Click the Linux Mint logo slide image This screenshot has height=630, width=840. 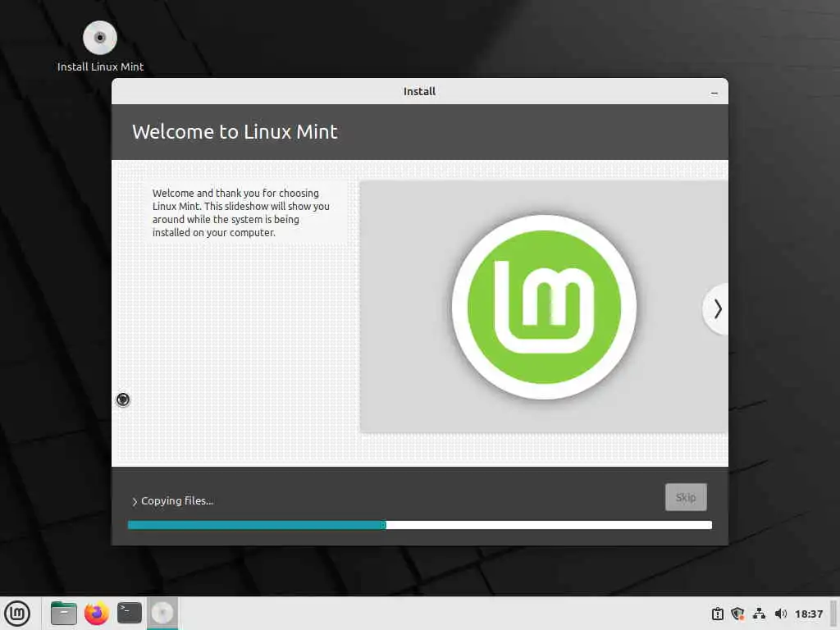(545, 307)
